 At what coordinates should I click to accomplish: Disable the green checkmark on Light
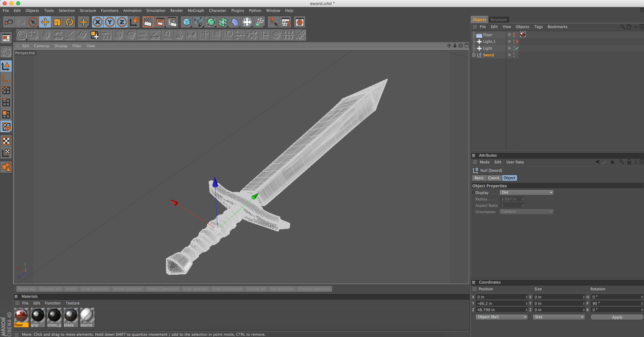pyautogui.click(x=517, y=48)
